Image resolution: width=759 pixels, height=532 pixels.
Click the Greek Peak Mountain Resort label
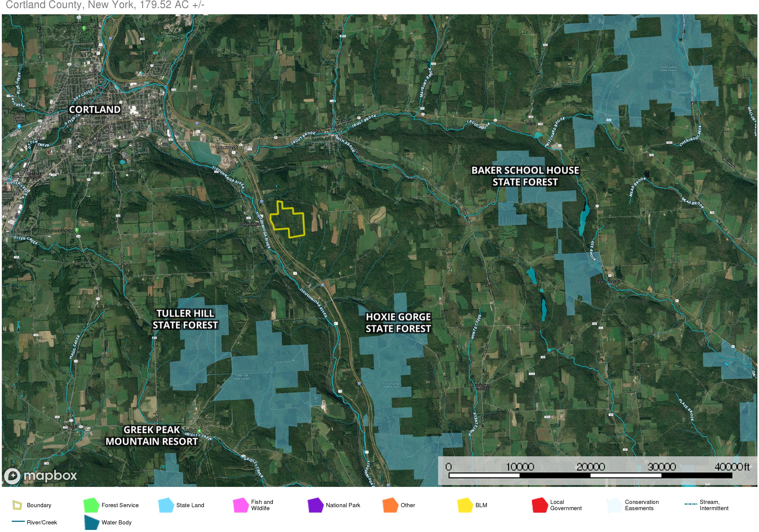click(x=151, y=436)
